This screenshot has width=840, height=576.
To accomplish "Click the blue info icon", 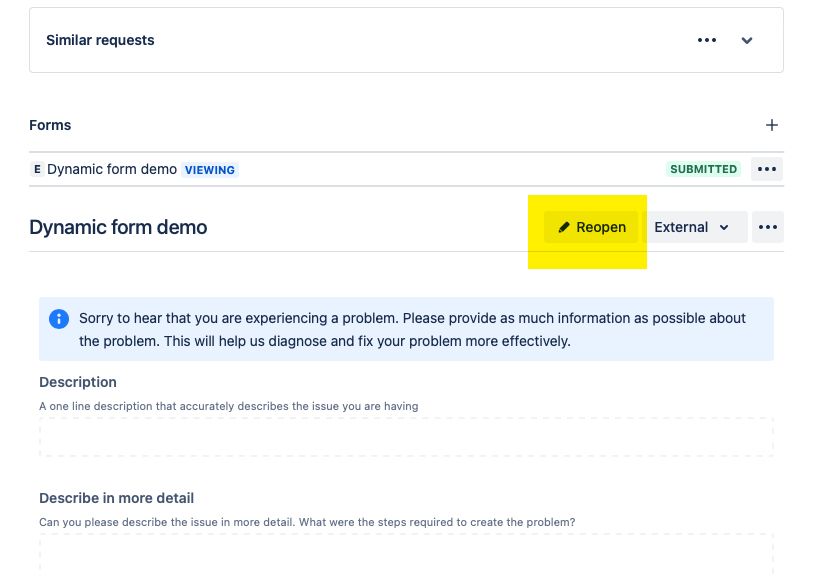I will [x=59, y=319].
